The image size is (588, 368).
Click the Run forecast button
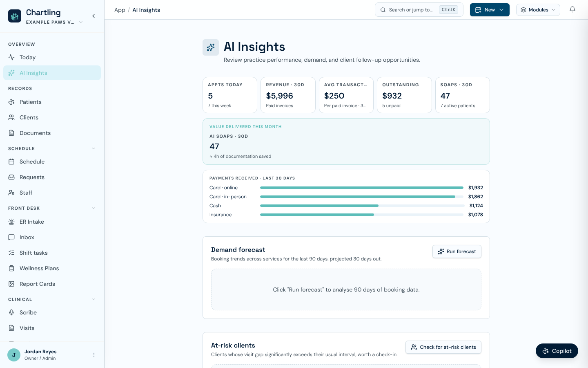[457, 251]
